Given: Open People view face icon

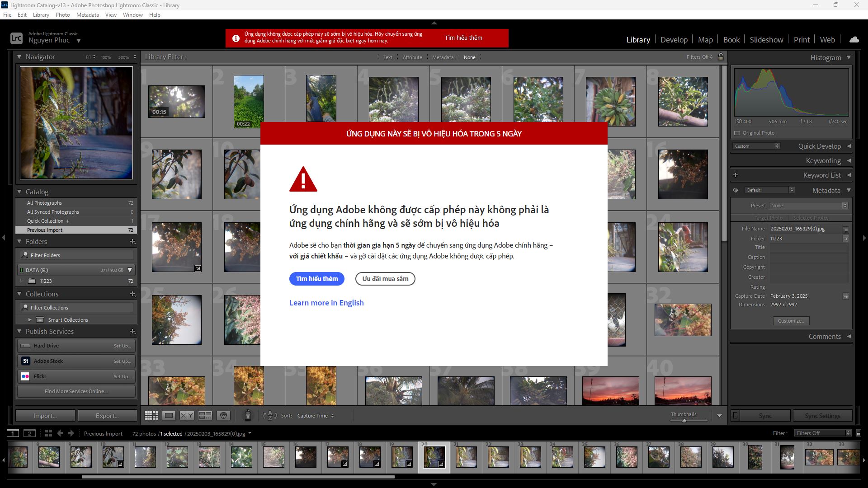Looking at the screenshot, I should (223, 416).
